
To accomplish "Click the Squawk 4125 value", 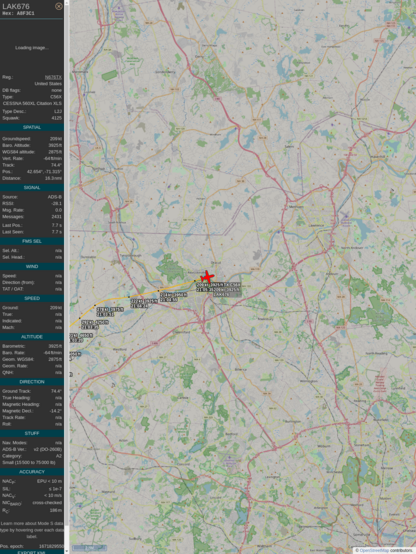I will [57, 118].
